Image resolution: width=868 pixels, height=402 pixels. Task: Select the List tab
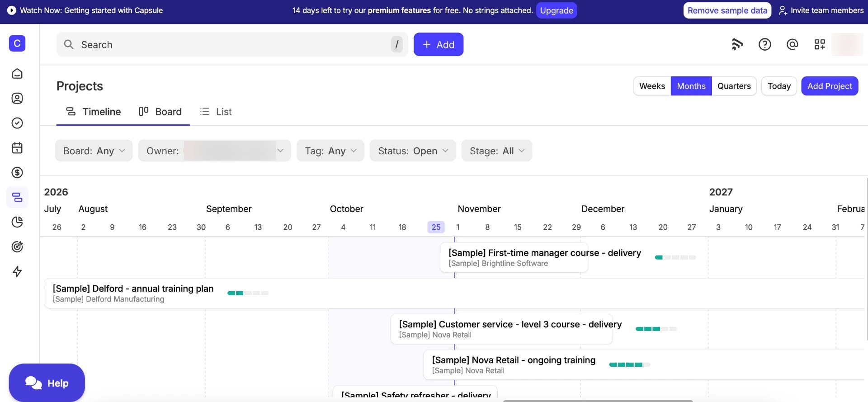tap(216, 112)
